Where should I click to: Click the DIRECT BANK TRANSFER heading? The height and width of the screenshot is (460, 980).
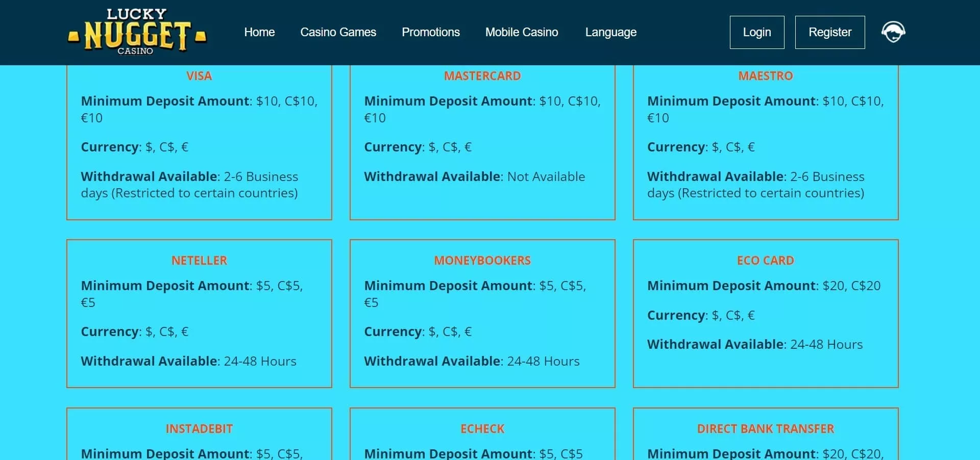(x=765, y=429)
